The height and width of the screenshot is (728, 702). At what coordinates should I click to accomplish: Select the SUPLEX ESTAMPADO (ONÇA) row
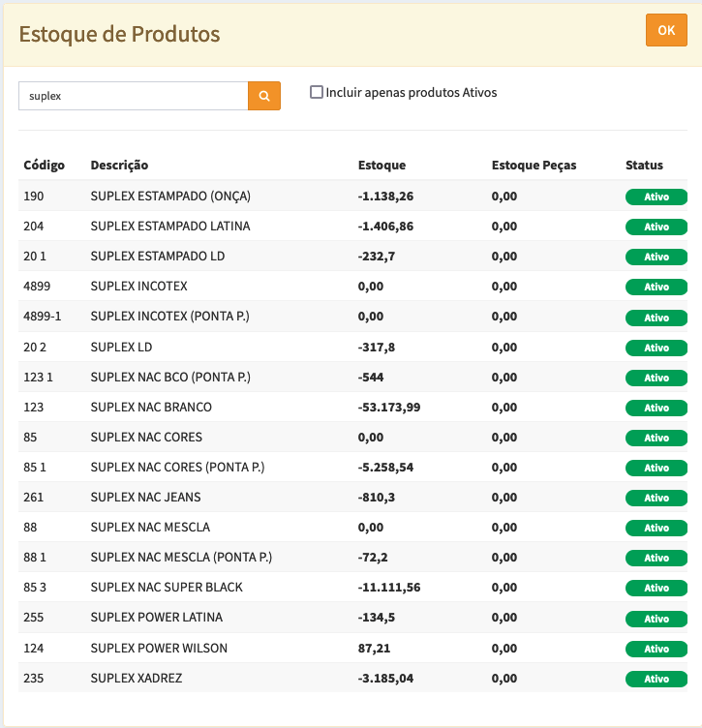[170, 197]
